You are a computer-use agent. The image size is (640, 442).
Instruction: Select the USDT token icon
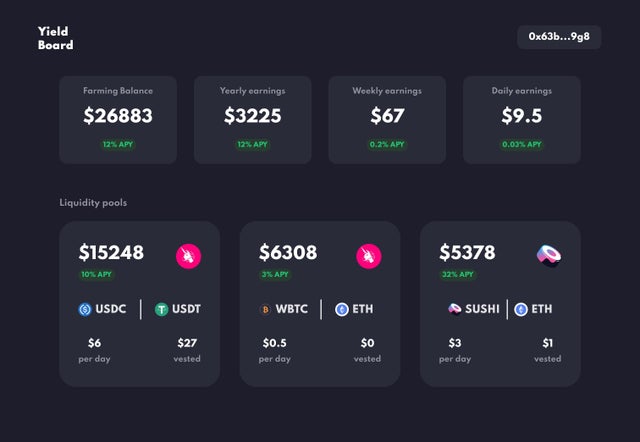tap(162, 309)
